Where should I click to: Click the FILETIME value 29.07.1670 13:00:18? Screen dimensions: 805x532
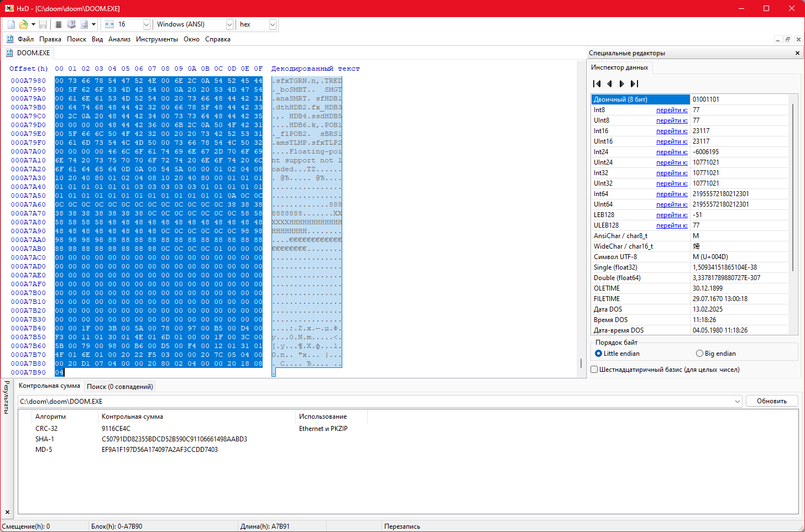point(720,299)
